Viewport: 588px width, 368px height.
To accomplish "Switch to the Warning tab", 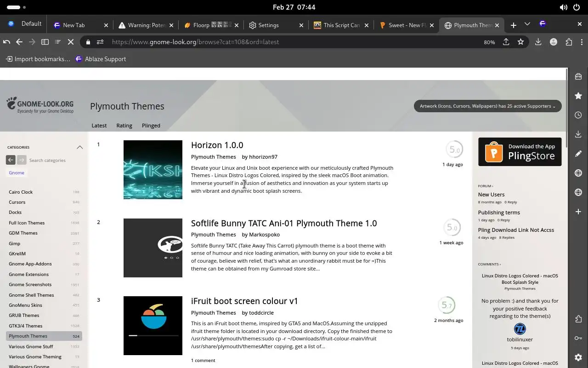I will [146, 25].
